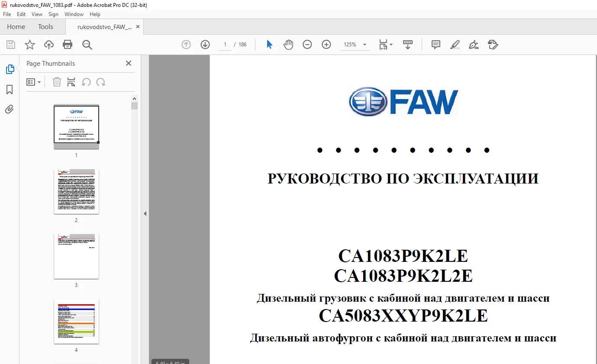
Task: Collapse the left navigation pane arrow
Action: [145, 213]
